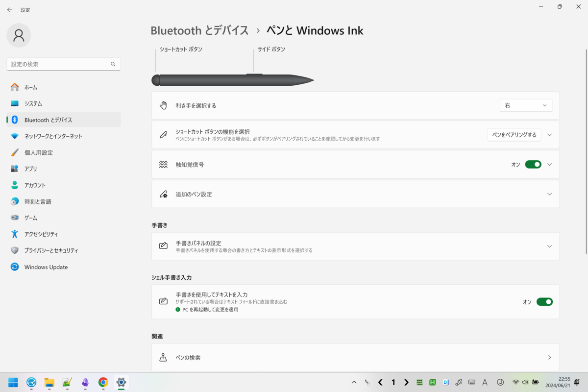Expand the ショートカット ボタンの機能を選択 section chevron
The width and height of the screenshot is (588, 392).
549,135
